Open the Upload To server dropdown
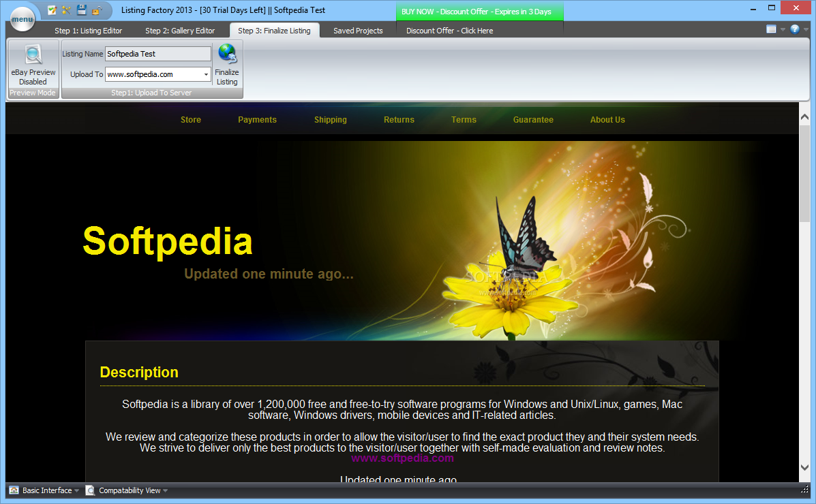The width and height of the screenshot is (816, 504). (206, 74)
